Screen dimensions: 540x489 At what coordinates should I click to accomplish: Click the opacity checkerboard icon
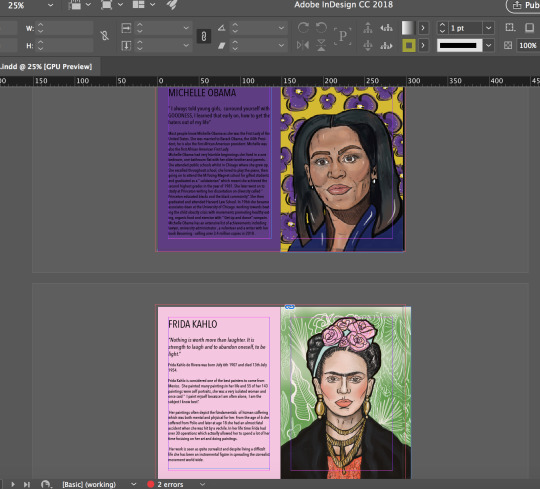tap(508, 45)
